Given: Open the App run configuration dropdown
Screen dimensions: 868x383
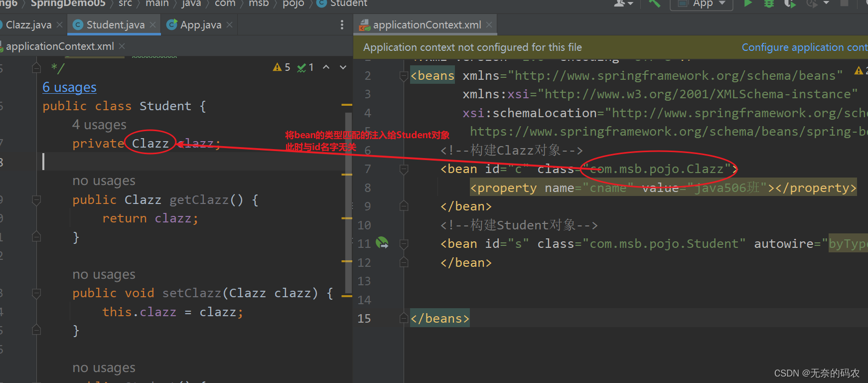Looking at the screenshot, I should 702,3.
